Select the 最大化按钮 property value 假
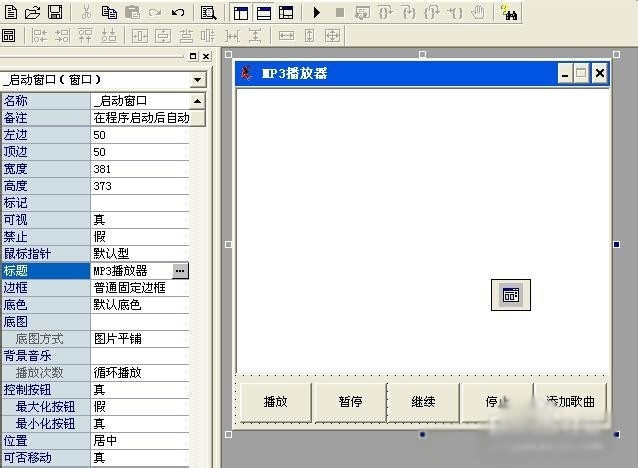Screen dimensions: 638x468 coord(140,407)
